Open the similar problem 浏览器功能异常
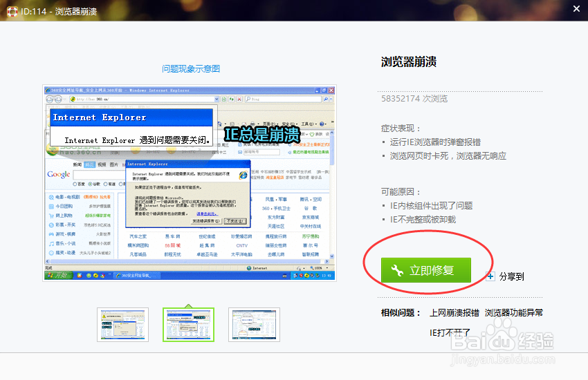The width and height of the screenshot is (588, 380). pyautogui.click(x=514, y=312)
